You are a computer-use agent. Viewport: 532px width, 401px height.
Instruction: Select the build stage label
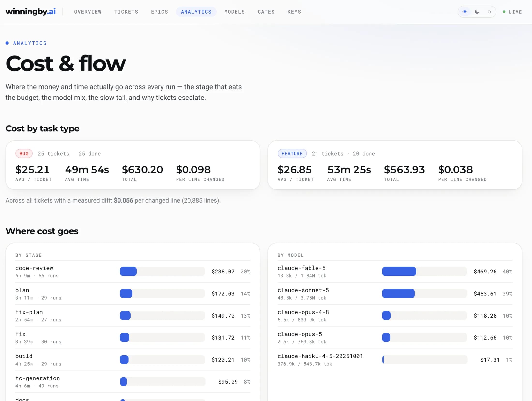point(24,356)
